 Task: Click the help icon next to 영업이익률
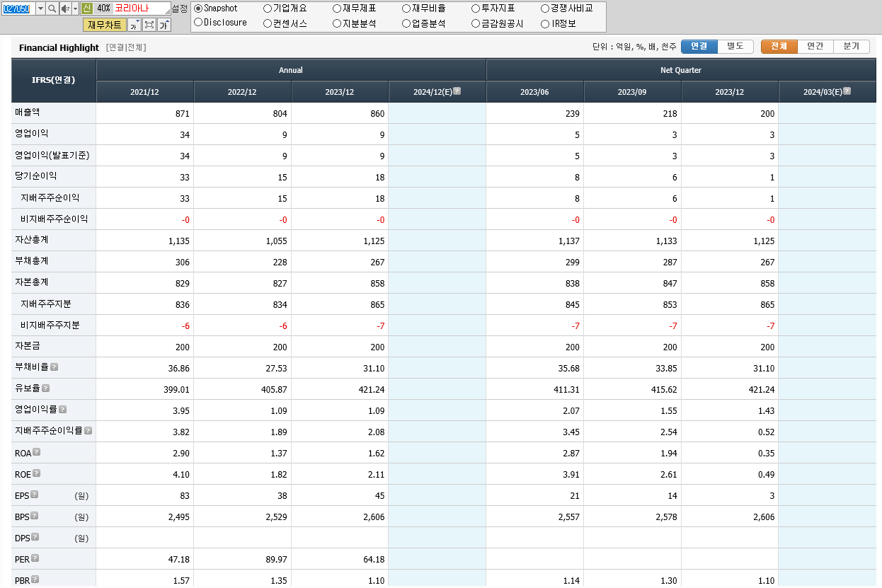pyautogui.click(x=63, y=409)
